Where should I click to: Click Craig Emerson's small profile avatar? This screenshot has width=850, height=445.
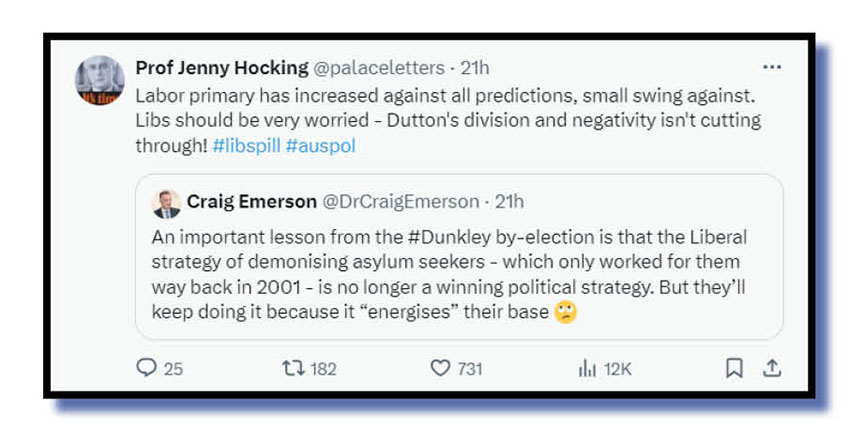click(x=166, y=203)
